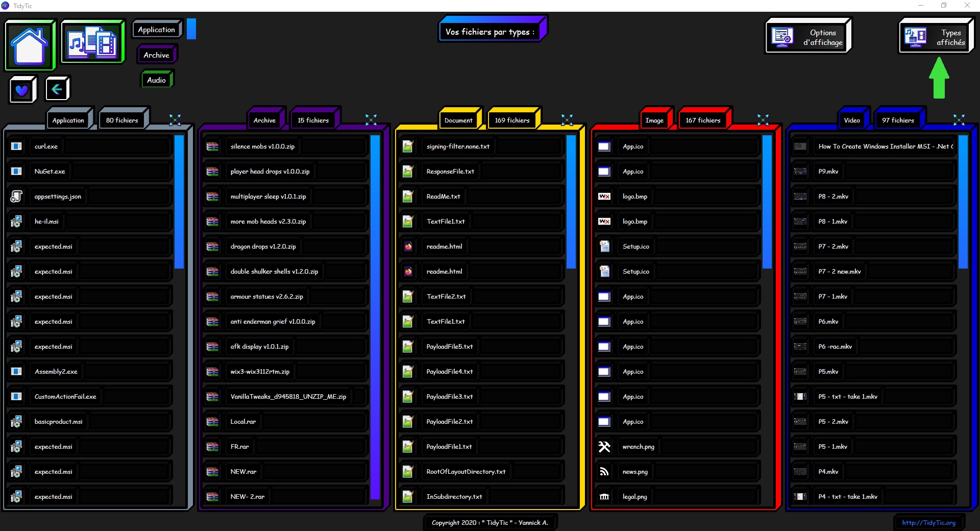
Task: Select How To Create Windows Installer MSI video
Action: click(873, 147)
